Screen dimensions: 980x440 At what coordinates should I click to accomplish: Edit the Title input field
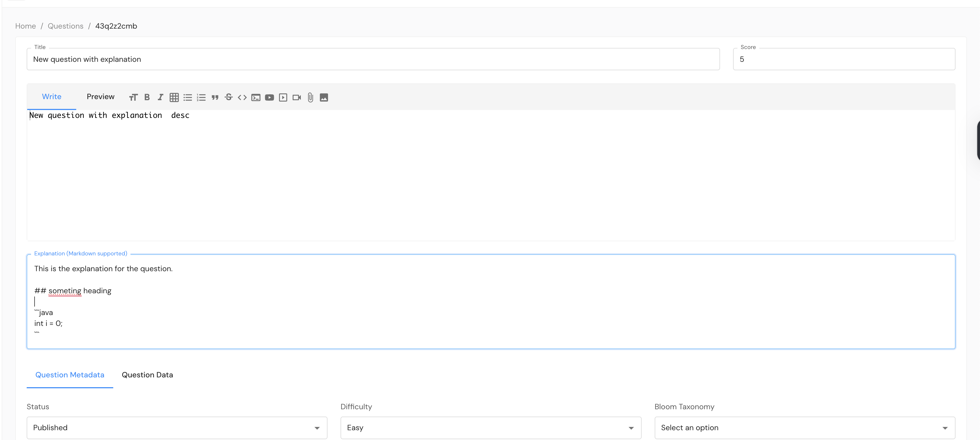click(x=373, y=59)
